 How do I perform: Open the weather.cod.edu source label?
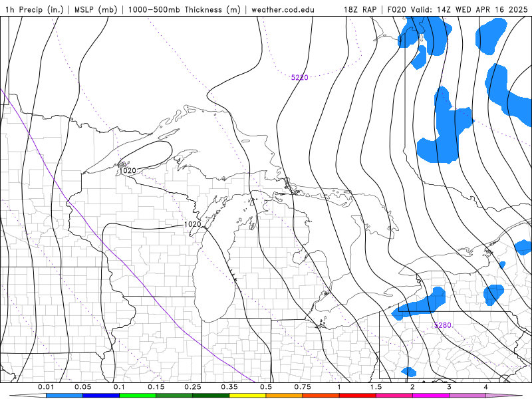point(283,9)
